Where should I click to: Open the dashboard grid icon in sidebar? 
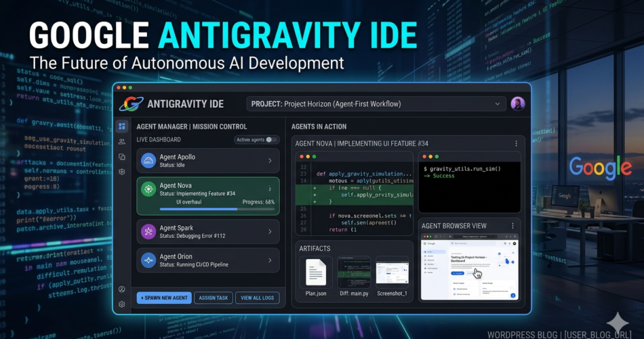point(122,126)
